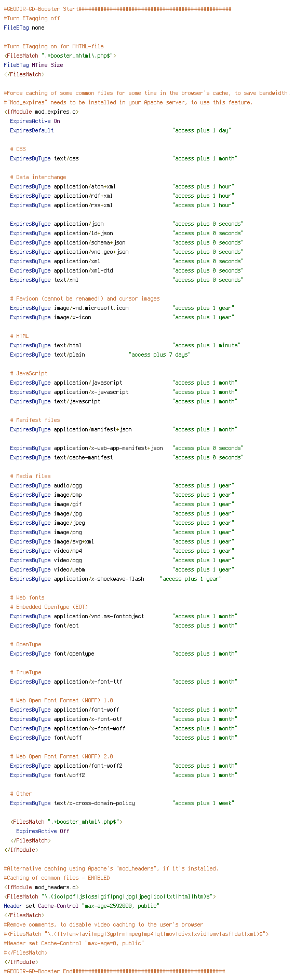Click the 'ExpiresActive Off' line
Screen dimensions: 295x980
(43, 831)
